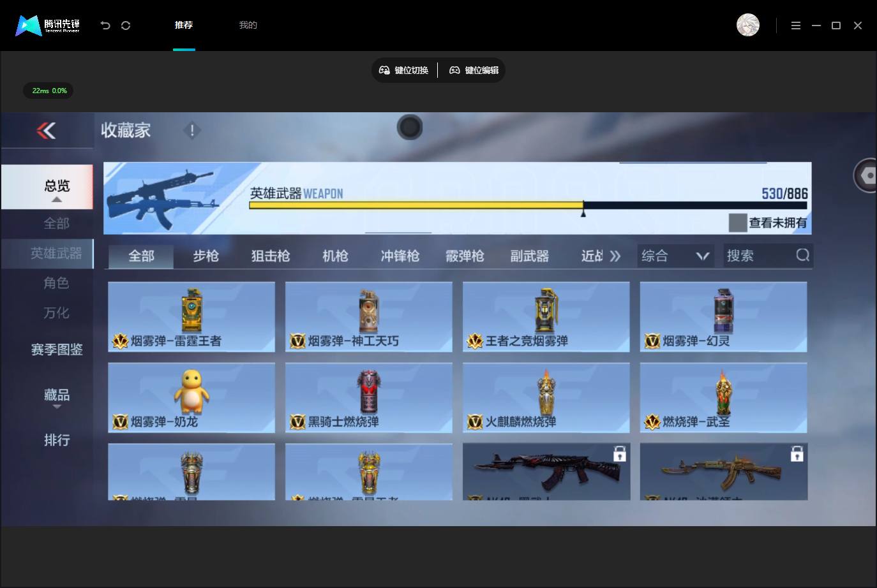Select the 步枪 filter tab
The image size is (877, 588).
point(206,256)
